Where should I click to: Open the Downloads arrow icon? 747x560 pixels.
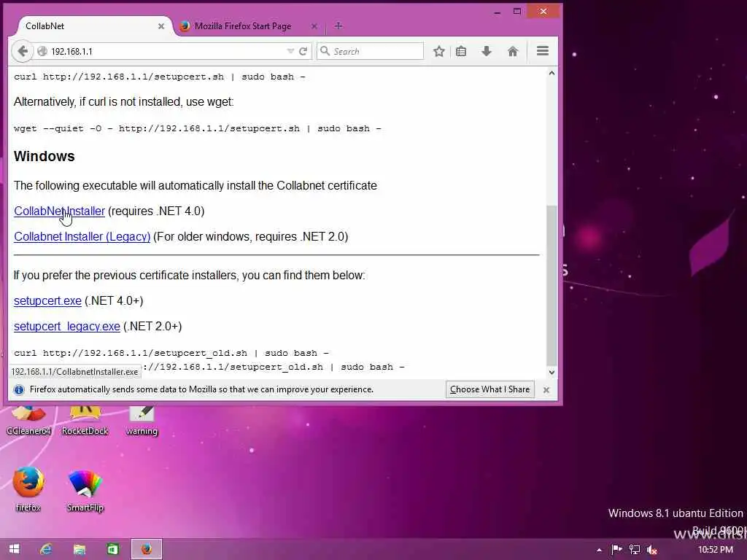(x=486, y=51)
